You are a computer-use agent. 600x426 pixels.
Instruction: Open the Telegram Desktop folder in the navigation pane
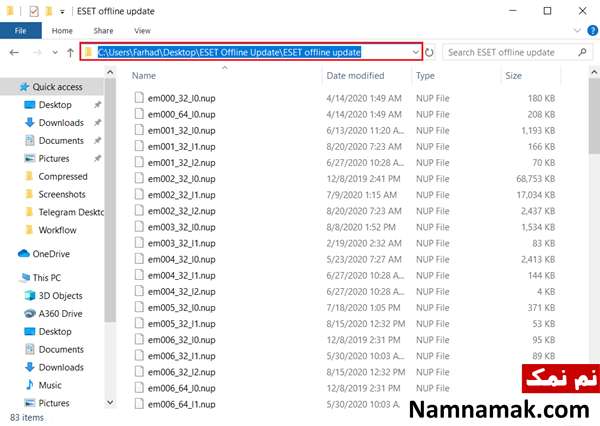point(71,212)
